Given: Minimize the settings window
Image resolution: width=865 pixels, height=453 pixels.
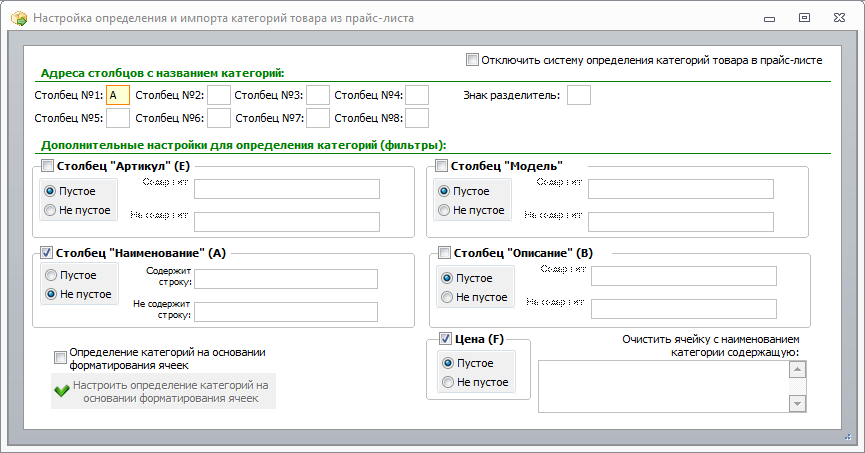Looking at the screenshot, I should (770, 19).
